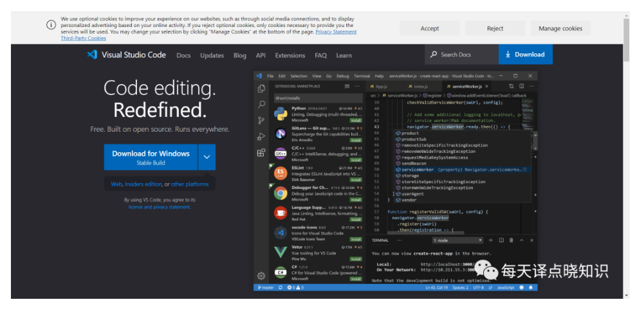This screenshot has width=644, height=311.
Task: Open the Updates nav item
Action: (212, 55)
